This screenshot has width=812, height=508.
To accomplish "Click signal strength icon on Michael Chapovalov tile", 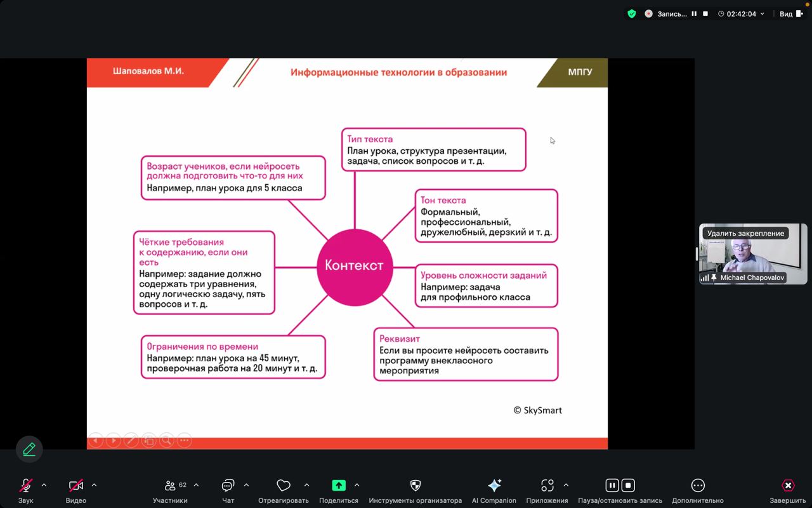I will coord(705,278).
